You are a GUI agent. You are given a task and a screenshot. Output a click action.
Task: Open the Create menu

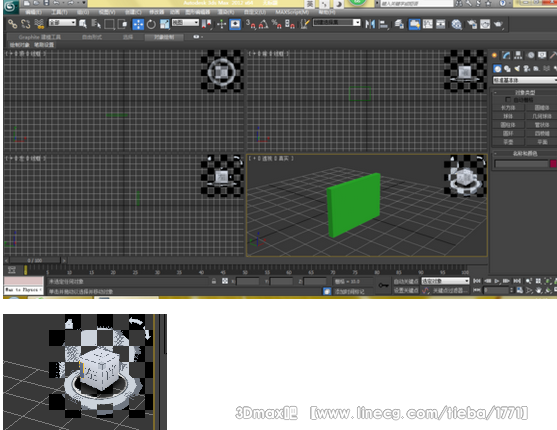133,12
